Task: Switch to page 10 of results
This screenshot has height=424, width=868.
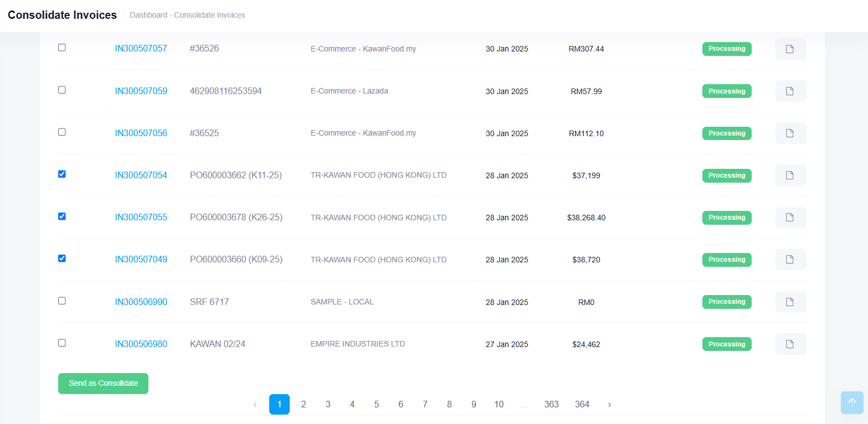Action: 499,405
